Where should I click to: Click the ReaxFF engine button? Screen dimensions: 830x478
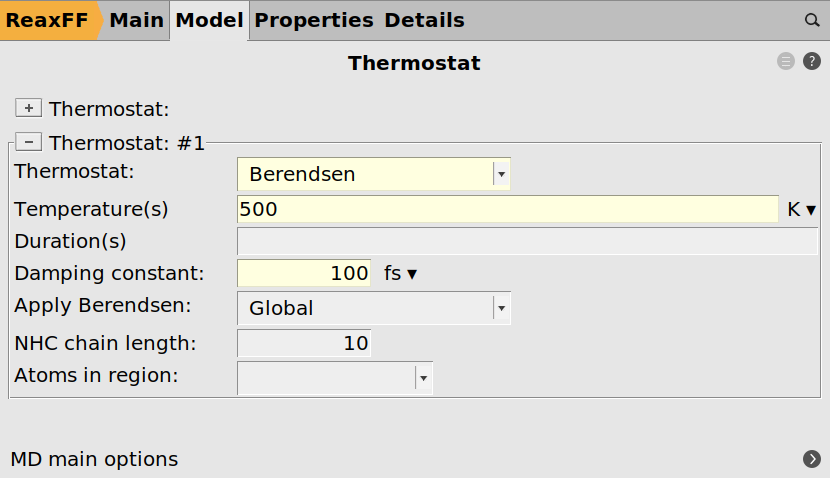coord(47,20)
